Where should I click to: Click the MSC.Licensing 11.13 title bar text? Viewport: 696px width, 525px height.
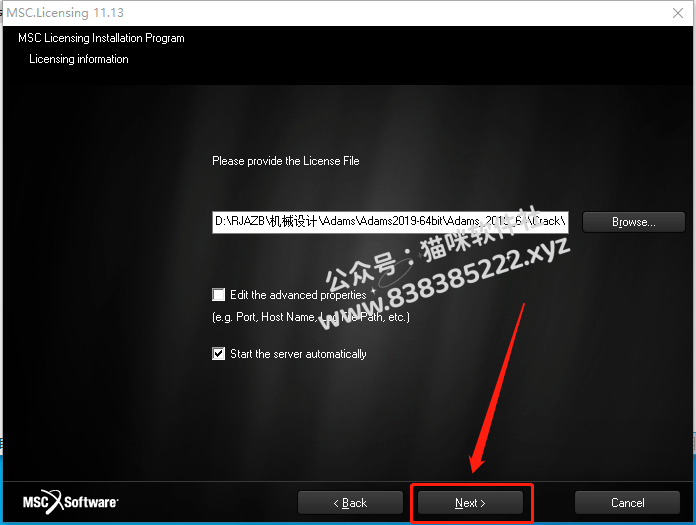pyautogui.click(x=65, y=12)
